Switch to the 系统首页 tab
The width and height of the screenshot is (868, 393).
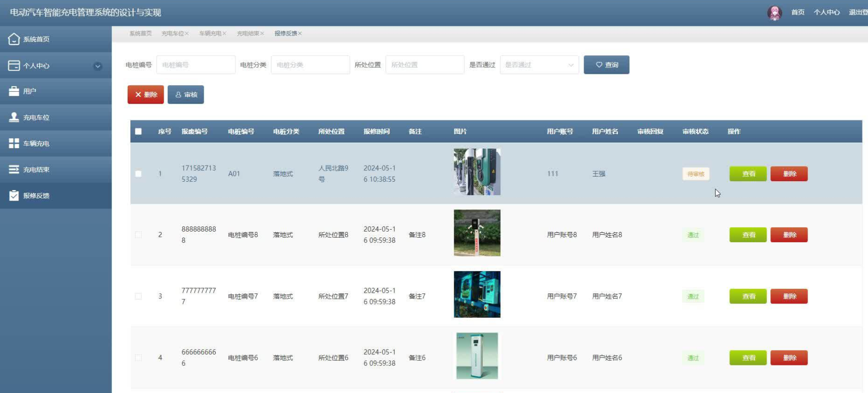pyautogui.click(x=140, y=34)
